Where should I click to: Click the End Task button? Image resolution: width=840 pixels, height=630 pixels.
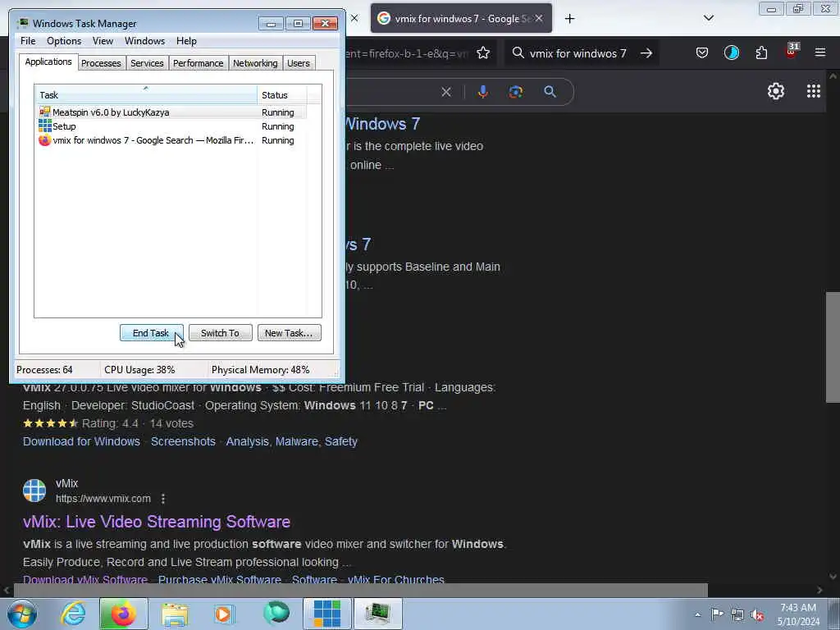[151, 333]
